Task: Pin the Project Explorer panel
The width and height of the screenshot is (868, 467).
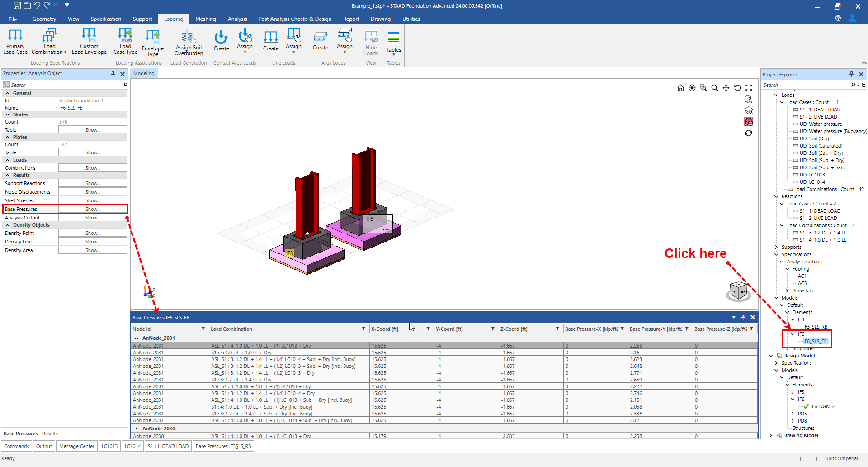Action: click(x=851, y=74)
